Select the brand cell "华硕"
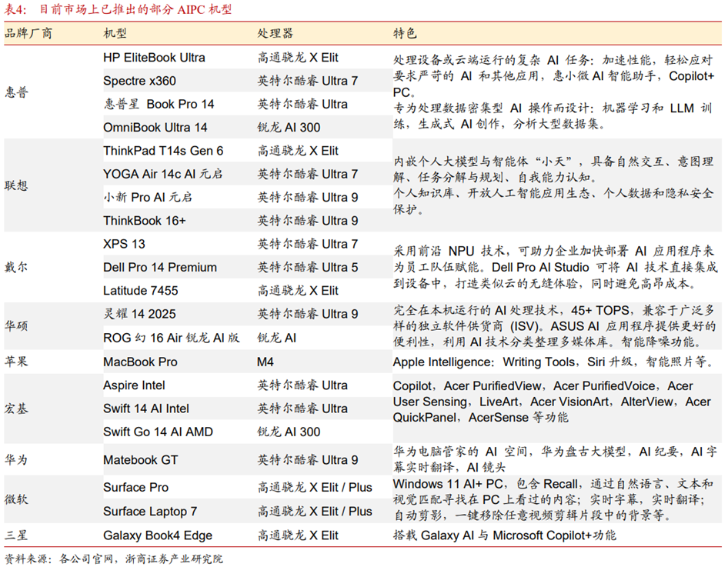Image resolution: width=728 pixels, height=567 pixels. coord(17,325)
